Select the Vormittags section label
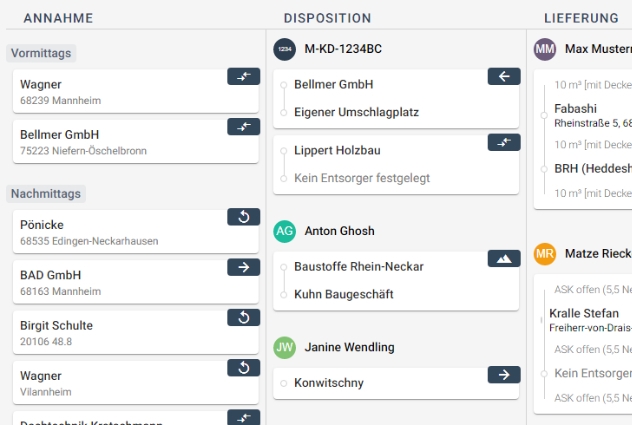Image resolution: width=632 pixels, height=425 pixels. 41,53
